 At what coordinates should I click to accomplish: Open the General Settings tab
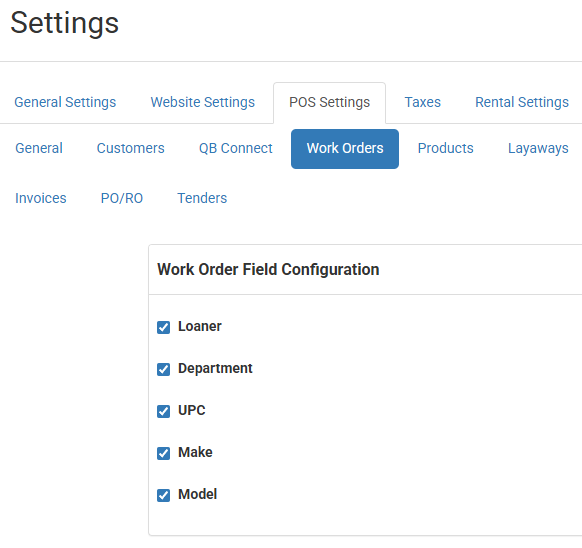(x=65, y=102)
